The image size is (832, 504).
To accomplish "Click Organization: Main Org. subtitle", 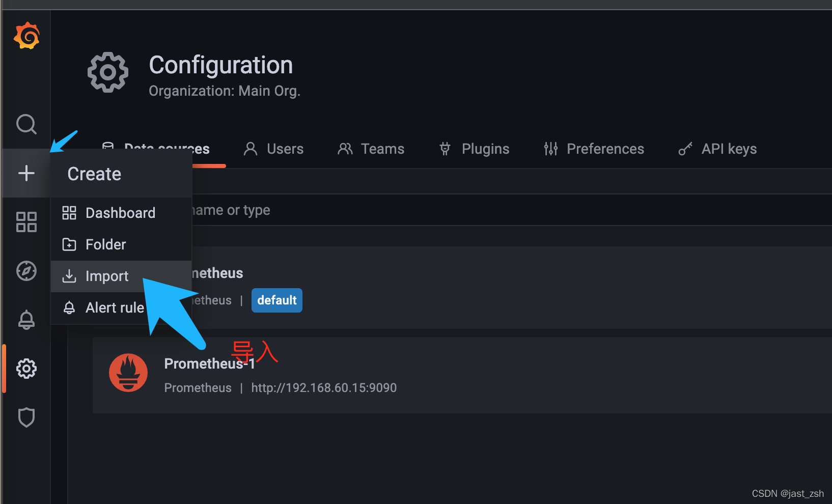I will click(225, 91).
